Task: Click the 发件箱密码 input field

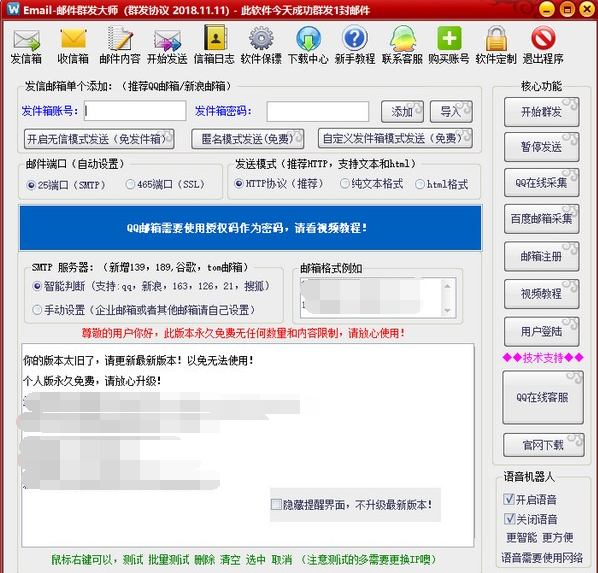Action: click(318, 111)
